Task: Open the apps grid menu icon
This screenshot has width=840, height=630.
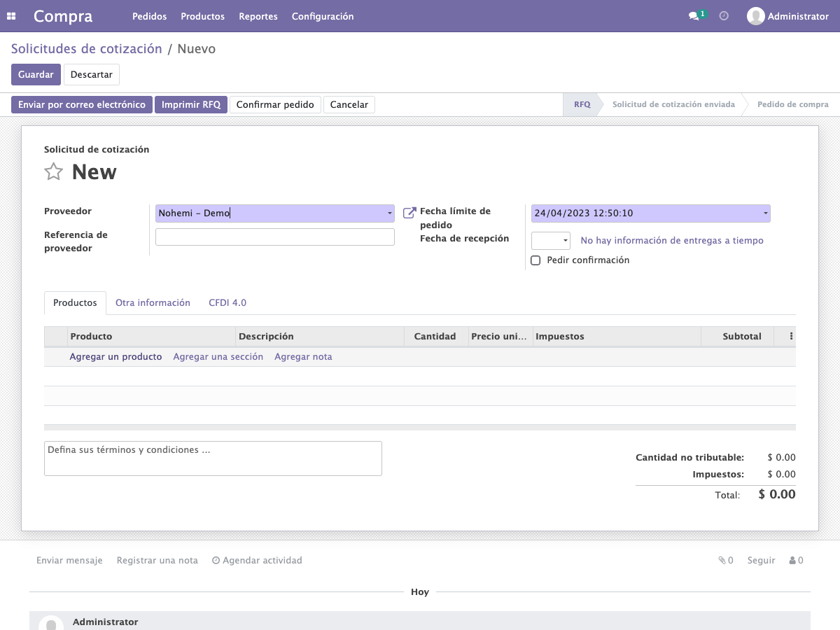Action: (x=11, y=16)
